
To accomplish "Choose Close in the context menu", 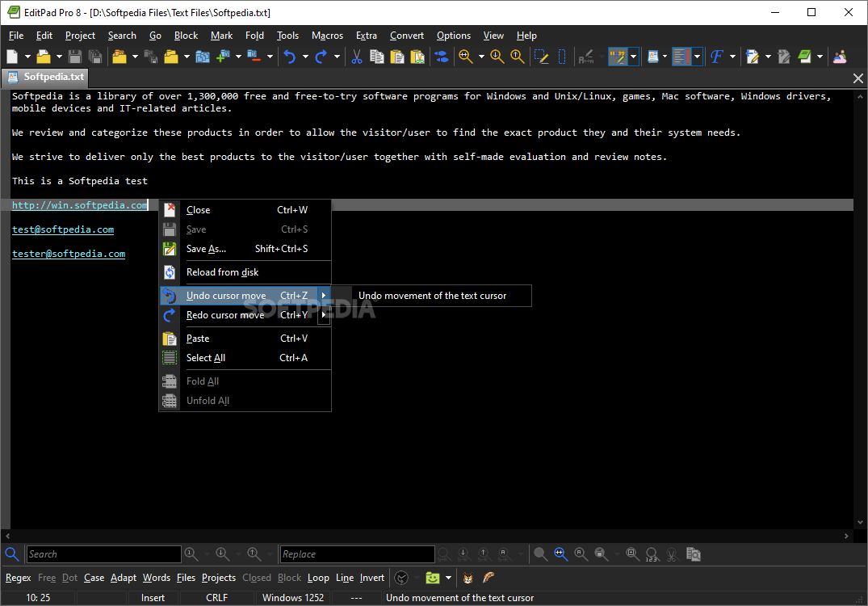I will click(245, 210).
